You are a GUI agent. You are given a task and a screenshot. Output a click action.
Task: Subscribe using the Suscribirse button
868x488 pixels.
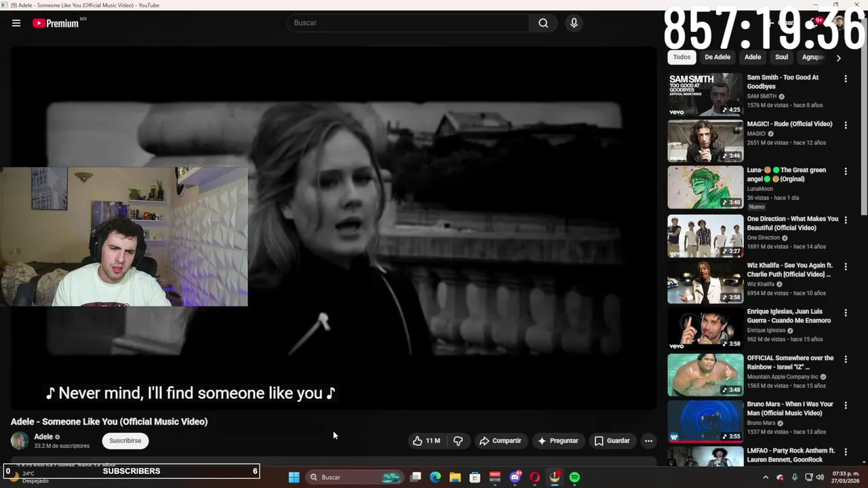tap(125, 441)
